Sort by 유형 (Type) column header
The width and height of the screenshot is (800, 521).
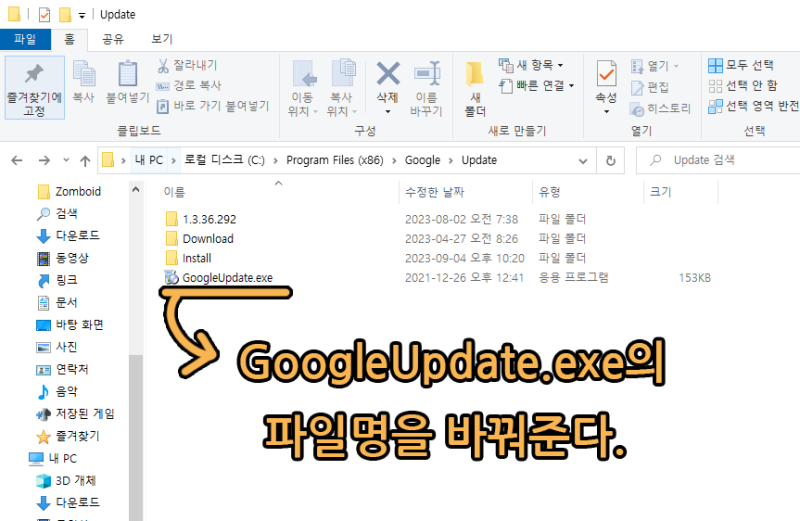pos(549,192)
